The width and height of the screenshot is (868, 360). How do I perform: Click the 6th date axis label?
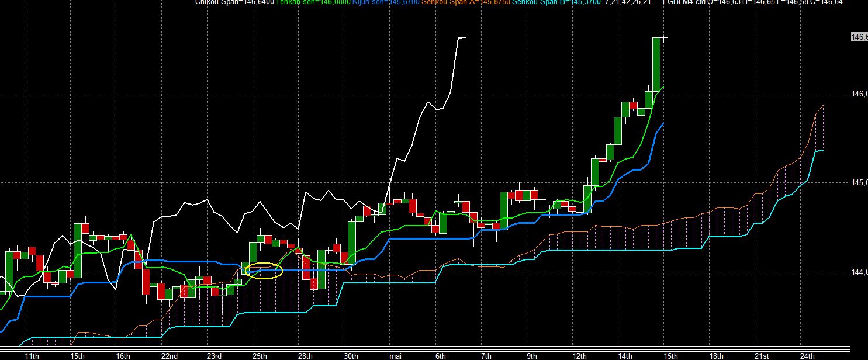coord(441,355)
